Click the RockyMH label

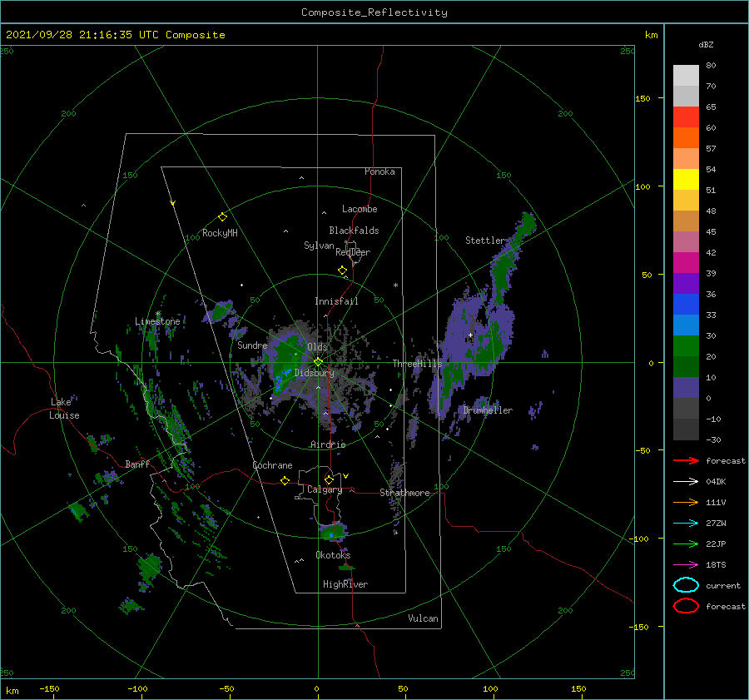pyautogui.click(x=220, y=233)
